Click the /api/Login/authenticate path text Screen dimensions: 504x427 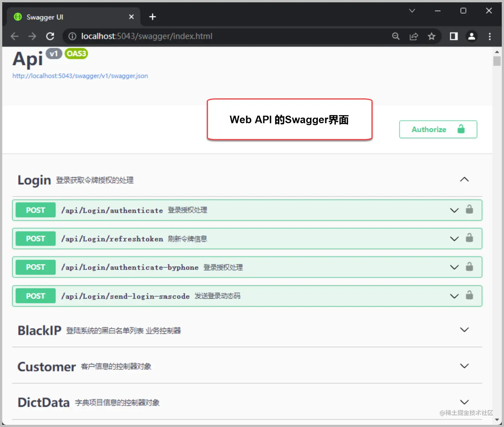(112, 210)
